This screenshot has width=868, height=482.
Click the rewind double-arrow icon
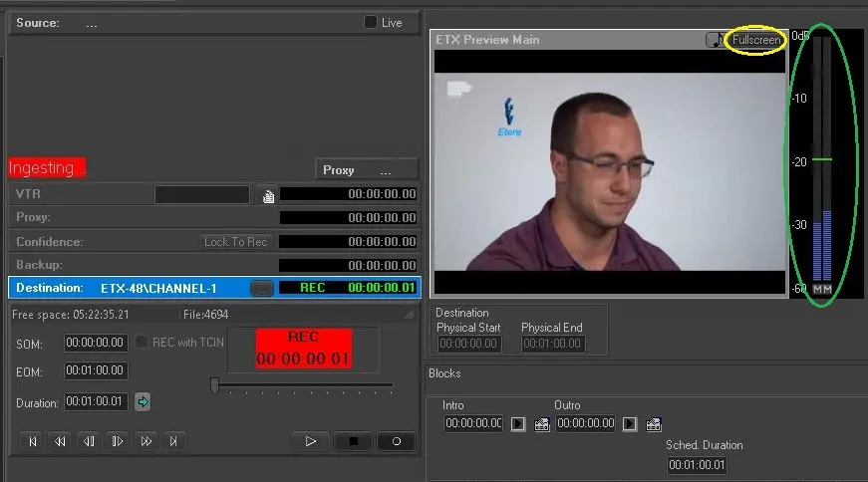[x=61, y=441]
